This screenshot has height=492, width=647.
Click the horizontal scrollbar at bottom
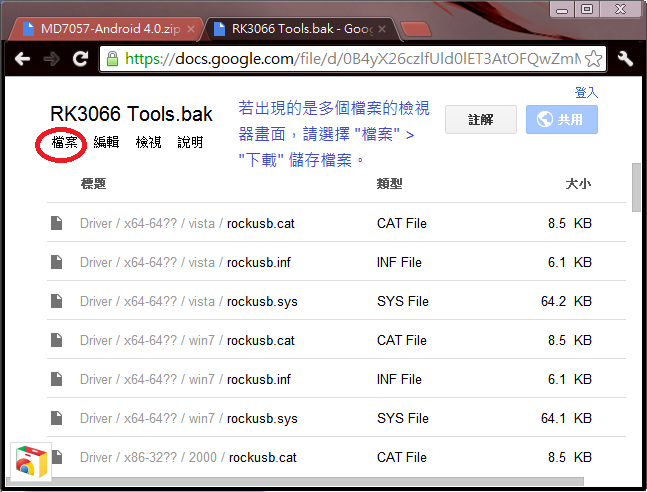[x=295, y=481]
